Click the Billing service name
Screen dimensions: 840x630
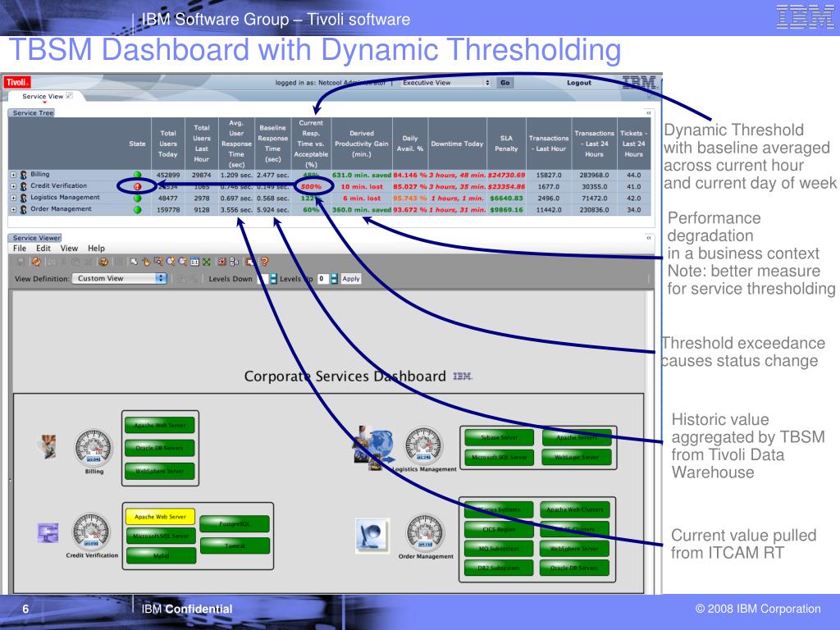coord(39,174)
